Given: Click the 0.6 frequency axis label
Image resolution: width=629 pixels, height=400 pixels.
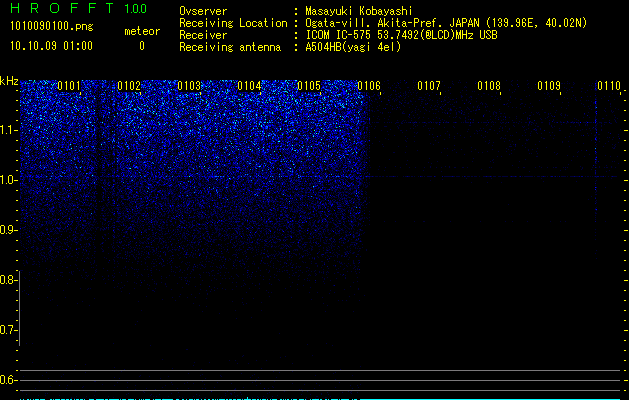Looking at the screenshot, I should [8, 380].
